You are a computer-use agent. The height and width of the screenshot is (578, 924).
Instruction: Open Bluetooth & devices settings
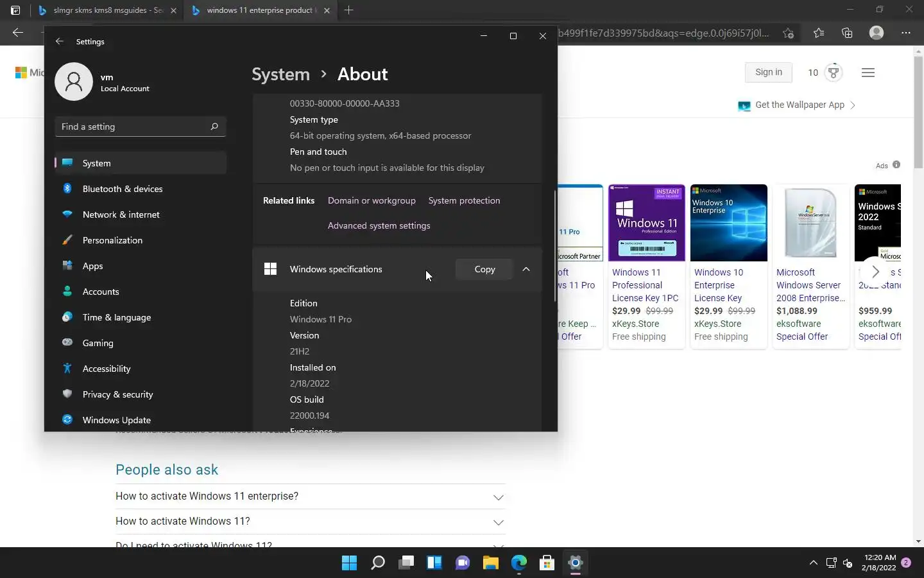tap(141, 189)
